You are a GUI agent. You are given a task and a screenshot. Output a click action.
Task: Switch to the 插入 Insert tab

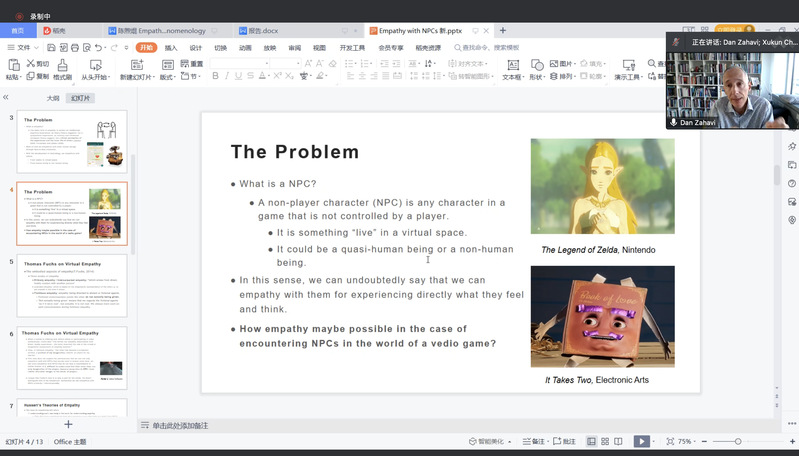(171, 47)
